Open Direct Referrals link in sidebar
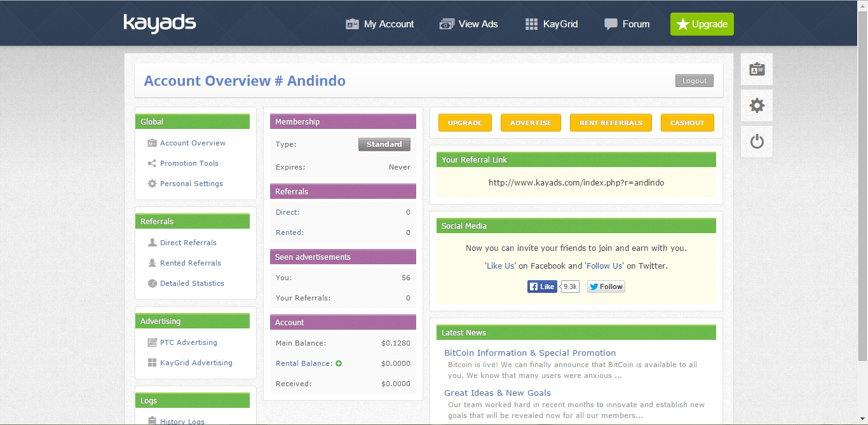868x425 pixels. [188, 243]
